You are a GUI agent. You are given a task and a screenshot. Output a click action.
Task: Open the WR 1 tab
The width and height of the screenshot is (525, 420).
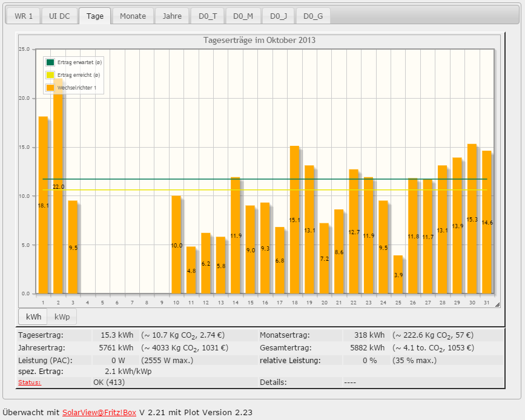click(x=24, y=16)
